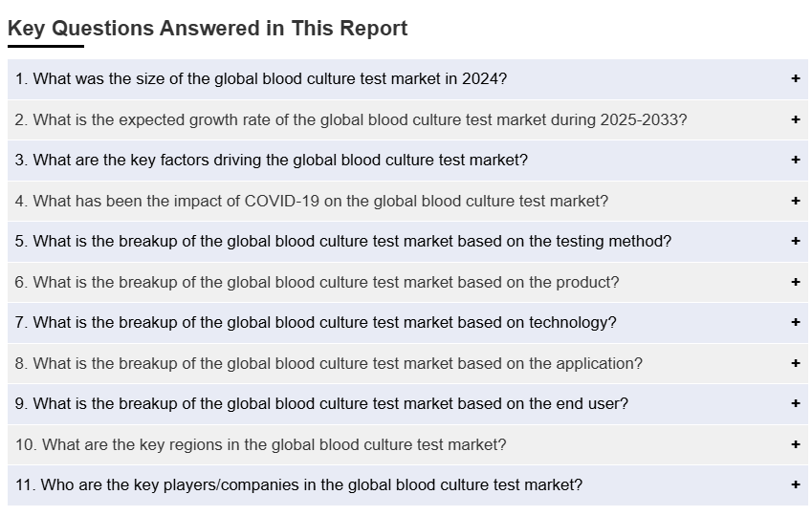Click plus icon for key regions question
This screenshot has height=516, width=812.
795,444
